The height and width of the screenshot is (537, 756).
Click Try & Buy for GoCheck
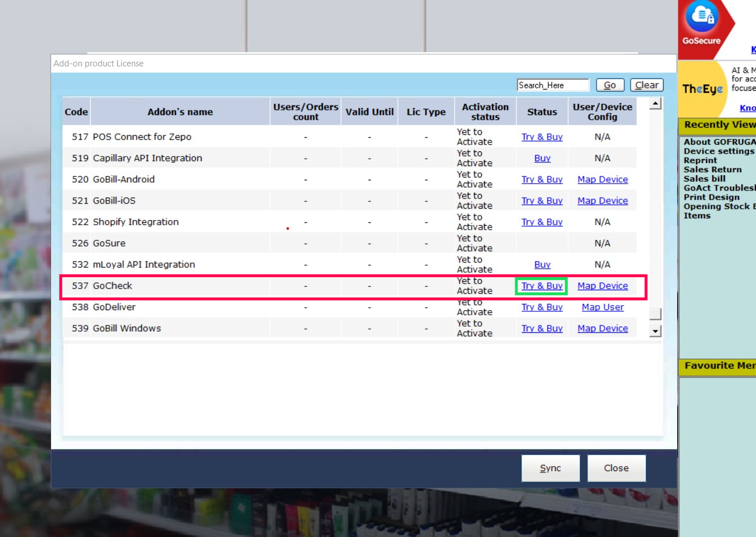(541, 286)
